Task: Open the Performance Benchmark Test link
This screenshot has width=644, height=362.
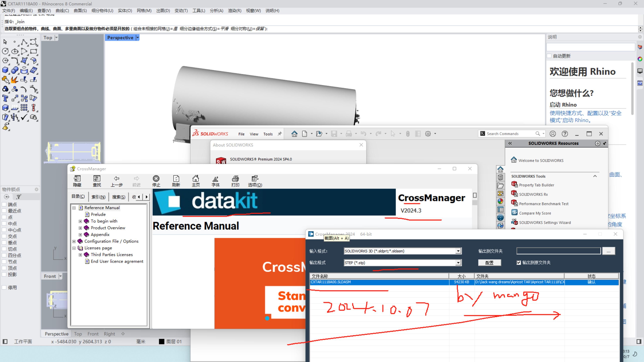Action: 544,204
